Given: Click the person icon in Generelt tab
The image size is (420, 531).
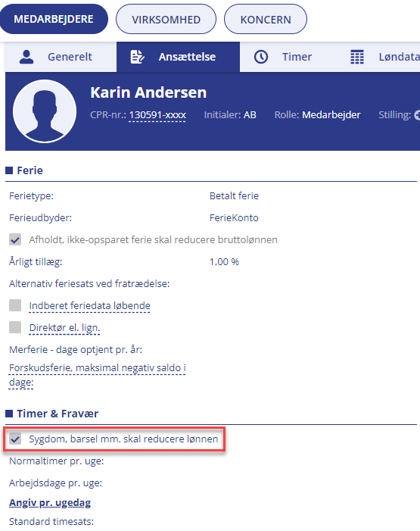Looking at the screenshot, I should (x=26, y=57).
